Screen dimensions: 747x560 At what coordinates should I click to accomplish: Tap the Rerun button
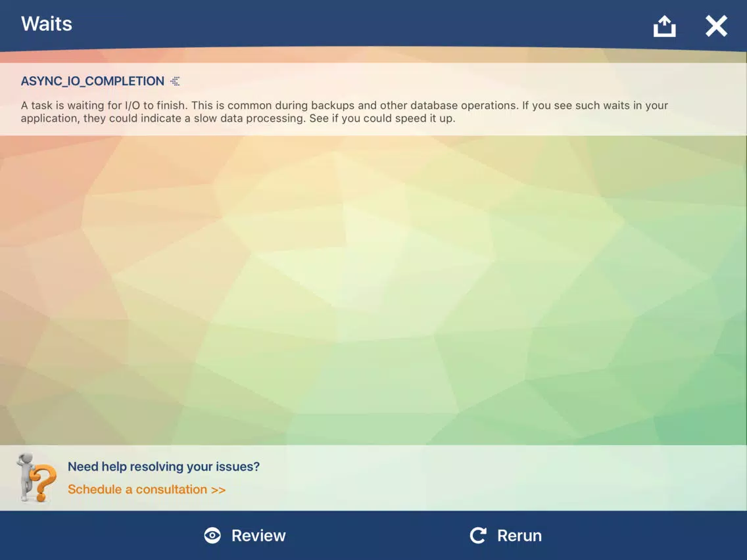point(506,536)
